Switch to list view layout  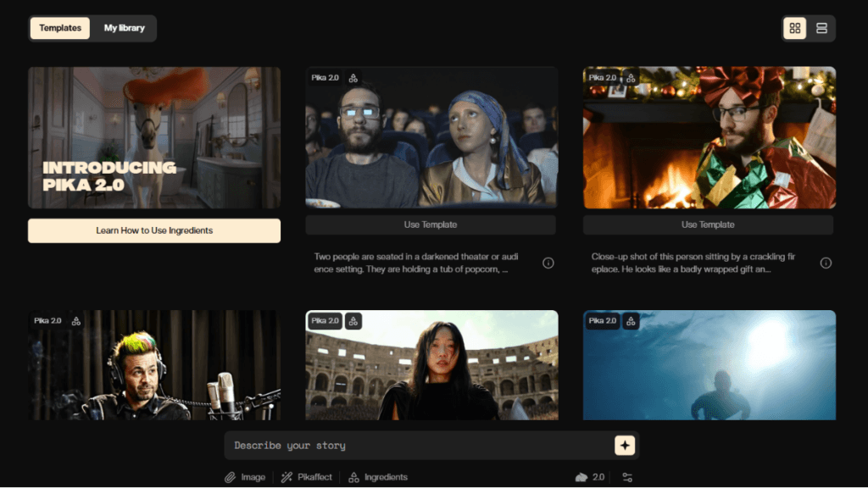click(821, 28)
